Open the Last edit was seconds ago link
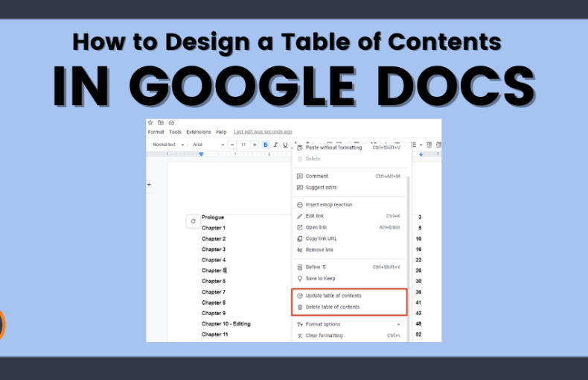The height and width of the screenshot is (380, 588). click(x=263, y=132)
